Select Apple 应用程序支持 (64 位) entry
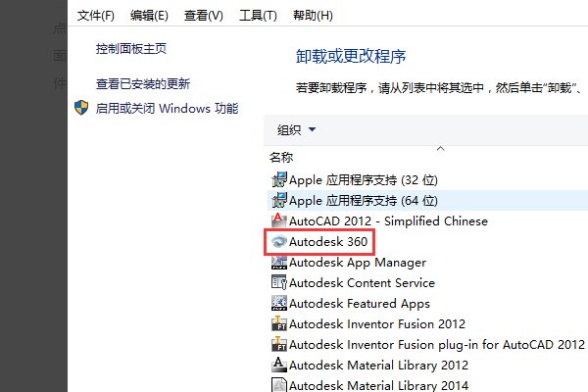This screenshot has width=588, height=392. [x=364, y=201]
